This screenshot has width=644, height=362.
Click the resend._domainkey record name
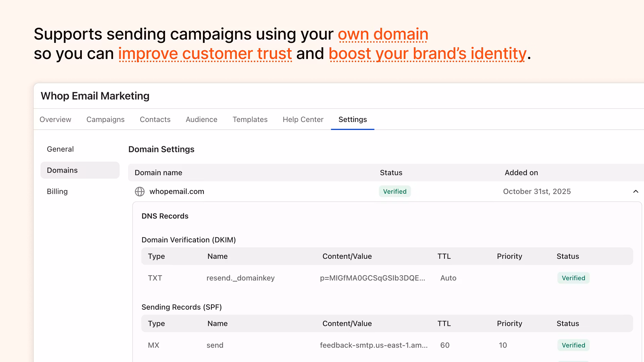pos(240,278)
